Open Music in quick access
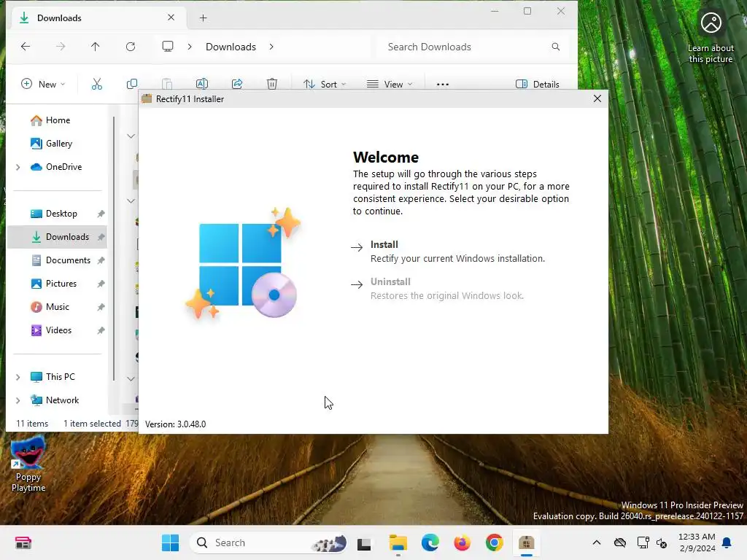The height and width of the screenshot is (560, 747). click(50, 307)
